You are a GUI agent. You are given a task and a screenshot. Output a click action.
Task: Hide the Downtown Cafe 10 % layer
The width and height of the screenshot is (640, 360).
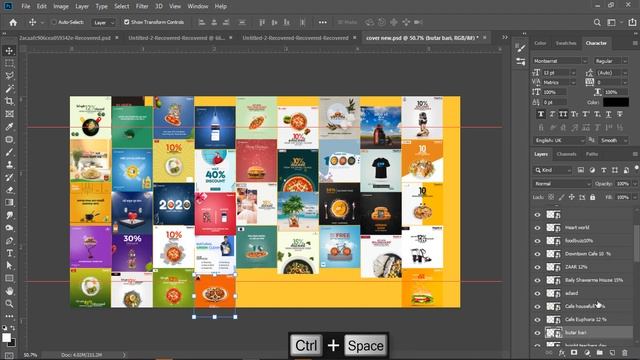537,254
